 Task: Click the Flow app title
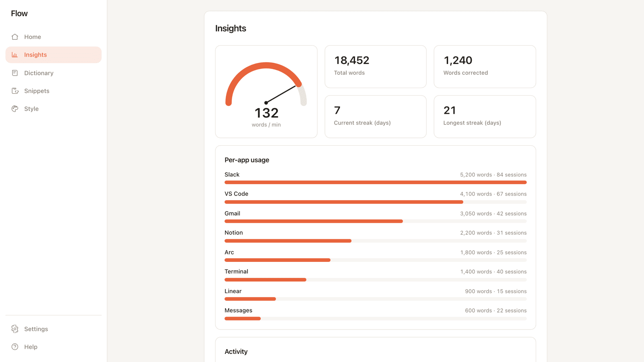pos(19,13)
